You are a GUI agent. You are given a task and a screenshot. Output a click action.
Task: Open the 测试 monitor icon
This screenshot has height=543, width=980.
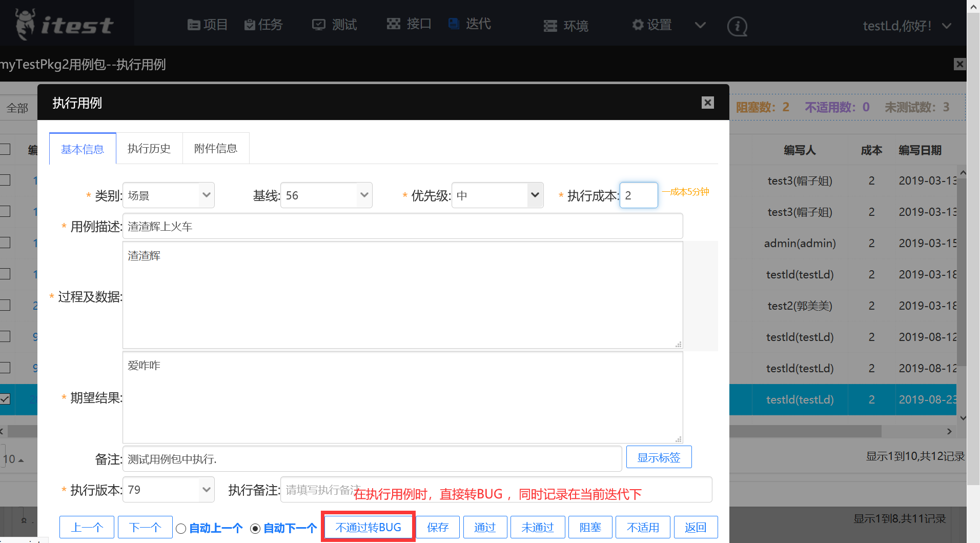tap(319, 25)
